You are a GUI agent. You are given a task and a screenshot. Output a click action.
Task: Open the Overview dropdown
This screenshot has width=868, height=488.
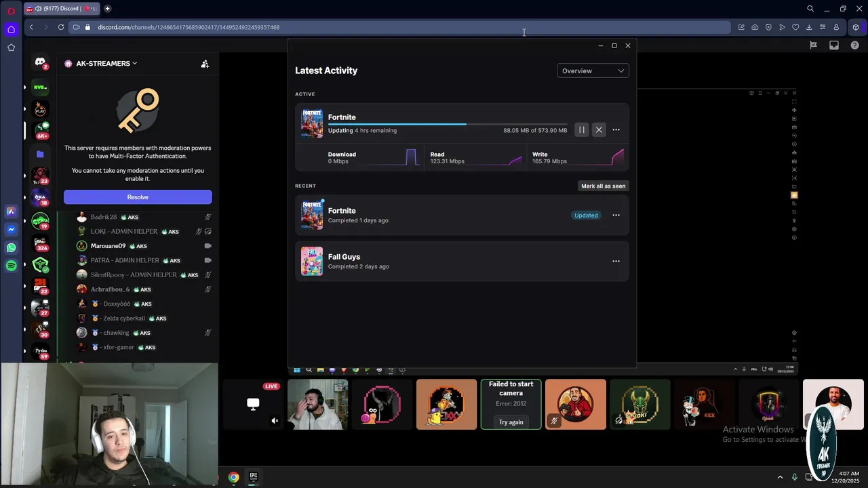point(593,70)
